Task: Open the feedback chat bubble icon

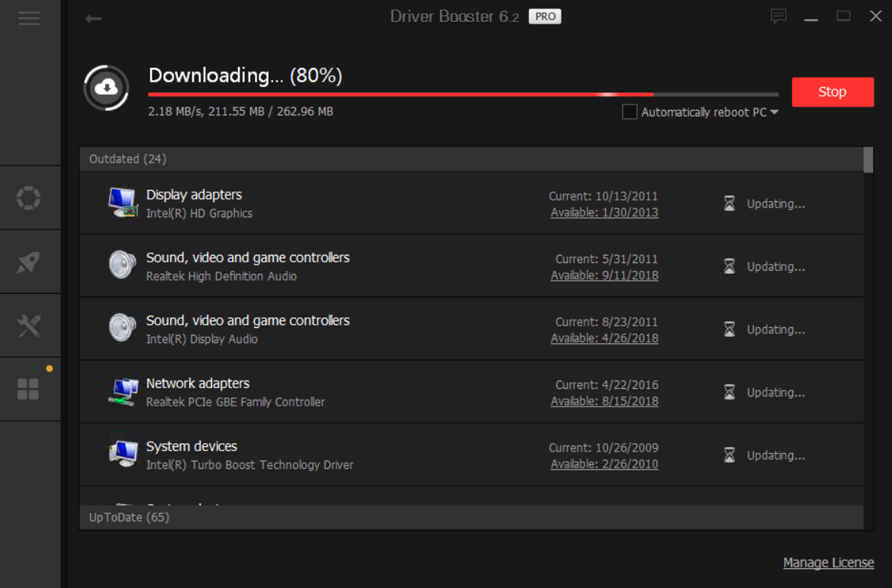Action: (778, 16)
